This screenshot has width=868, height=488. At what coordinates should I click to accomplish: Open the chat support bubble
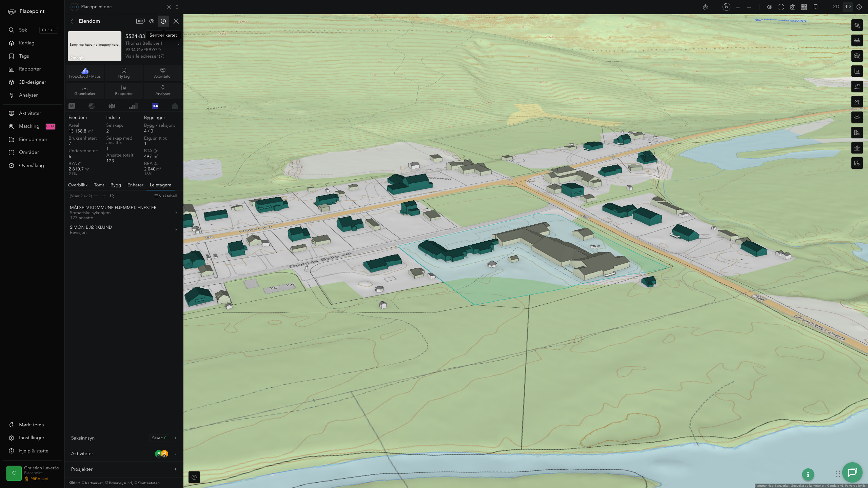pos(852,472)
